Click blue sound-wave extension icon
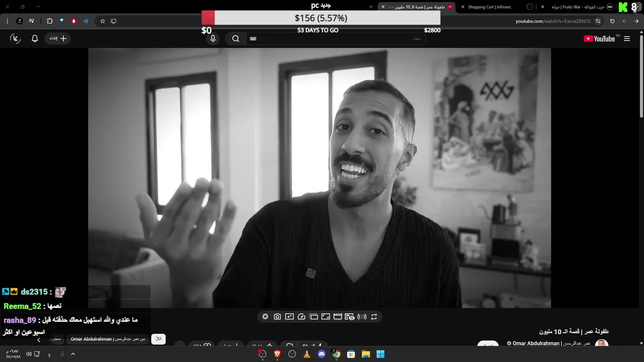The image size is (644, 362). click(x=86, y=21)
